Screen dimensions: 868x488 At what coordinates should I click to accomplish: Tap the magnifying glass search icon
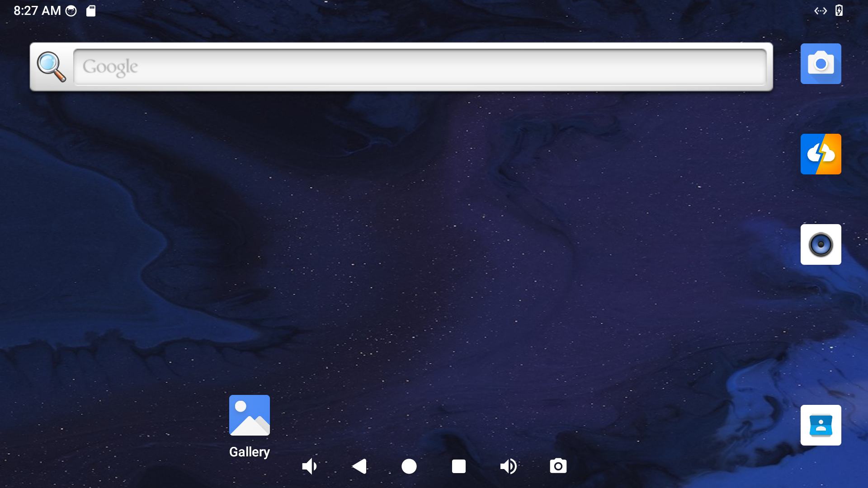[51, 67]
